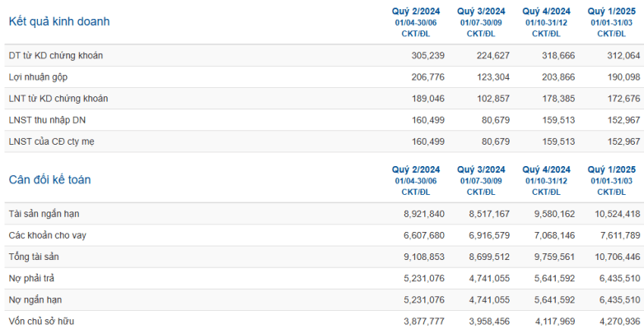Open the Cân đối kế toán section heading
Screen dimensions: 644x329
point(49,179)
